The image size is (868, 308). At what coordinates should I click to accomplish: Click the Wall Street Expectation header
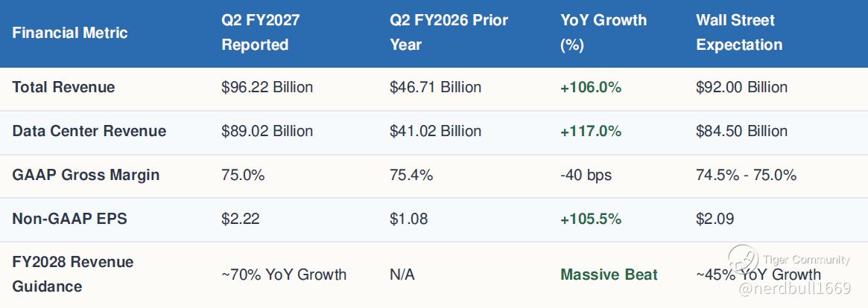coord(739,33)
